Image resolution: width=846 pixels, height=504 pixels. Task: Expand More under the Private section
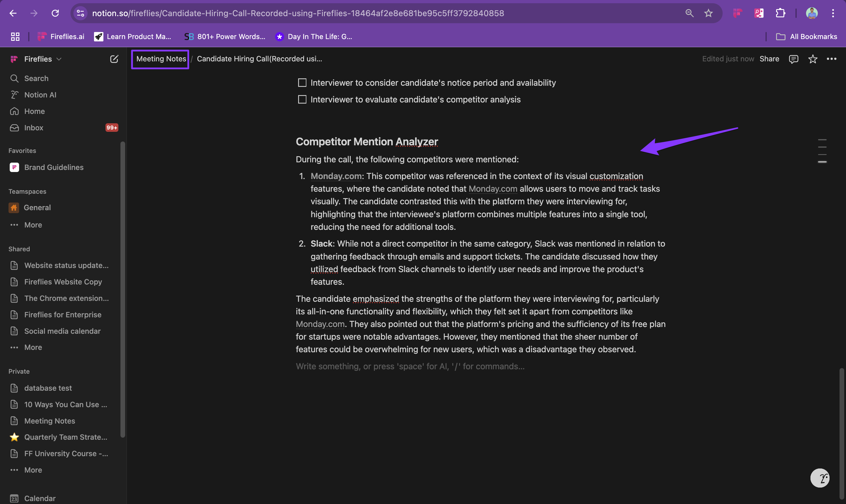(33, 470)
